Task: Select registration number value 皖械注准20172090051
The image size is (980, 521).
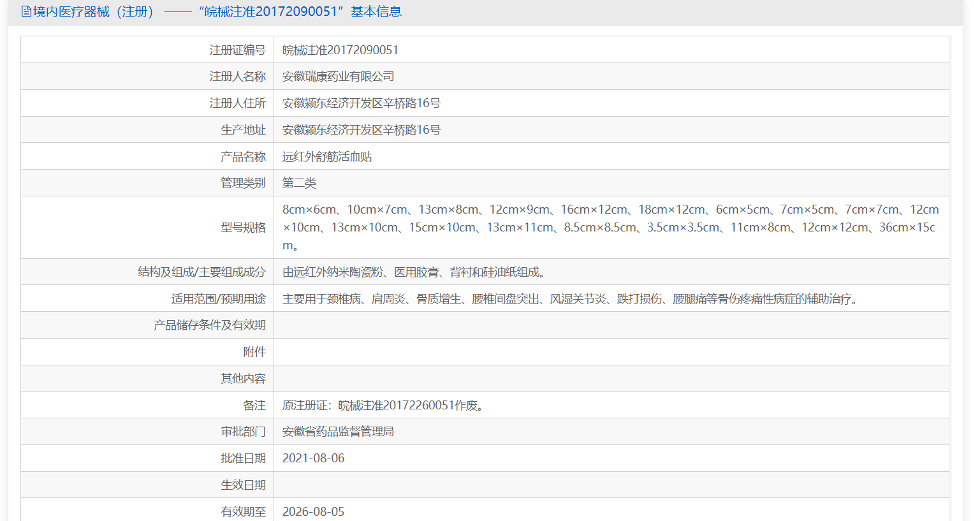Action: pyautogui.click(x=340, y=50)
